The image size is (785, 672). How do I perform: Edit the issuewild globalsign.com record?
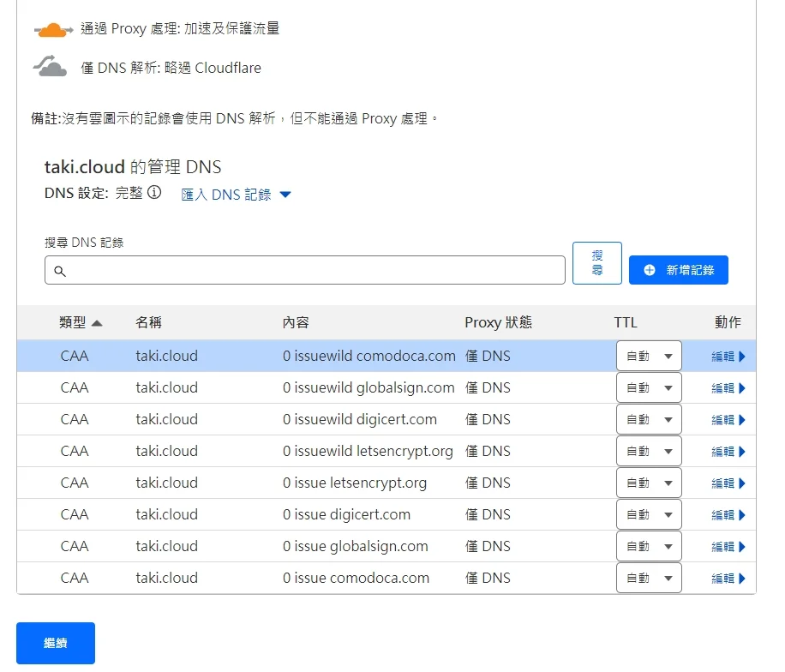click(728, 388)
